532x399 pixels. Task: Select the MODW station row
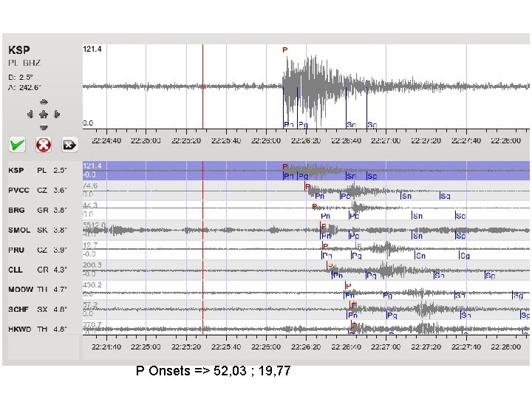click(269, 290)
